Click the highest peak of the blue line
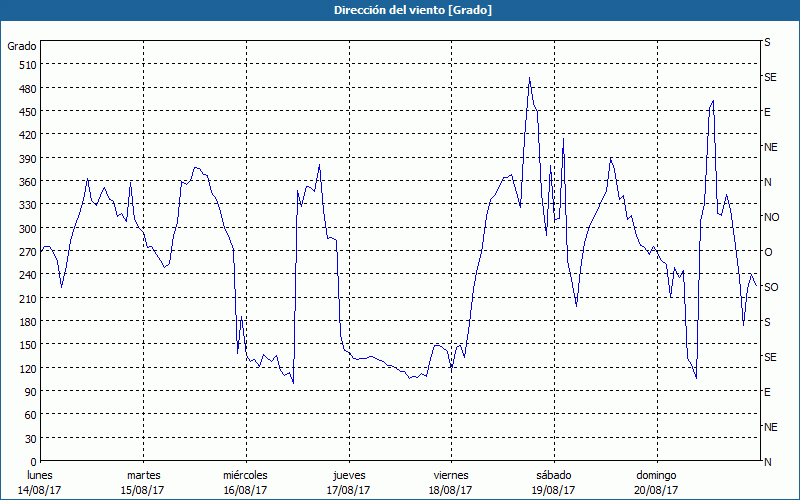This screenshot has width=800, height=500. 529,79
